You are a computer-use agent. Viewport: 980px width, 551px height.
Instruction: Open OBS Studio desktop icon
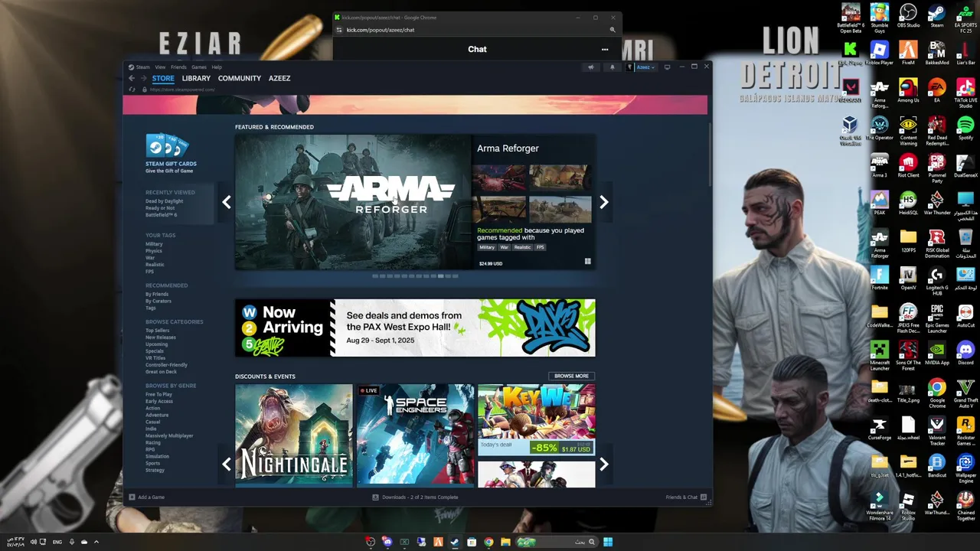coord(908,18)
